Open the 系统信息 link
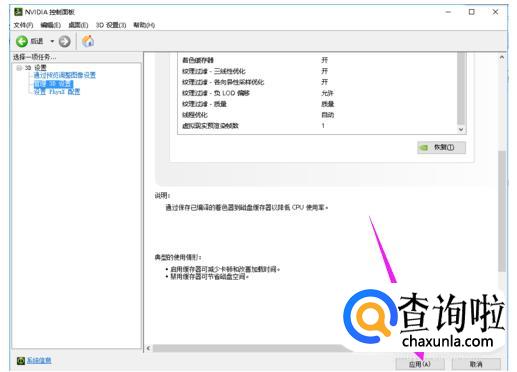517x372 pixels. point(39,360)
